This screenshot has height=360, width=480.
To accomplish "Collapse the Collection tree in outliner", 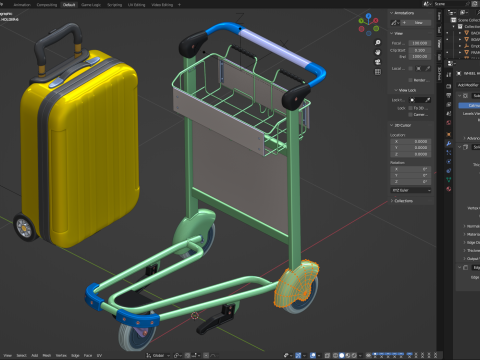I will point(454,26).
